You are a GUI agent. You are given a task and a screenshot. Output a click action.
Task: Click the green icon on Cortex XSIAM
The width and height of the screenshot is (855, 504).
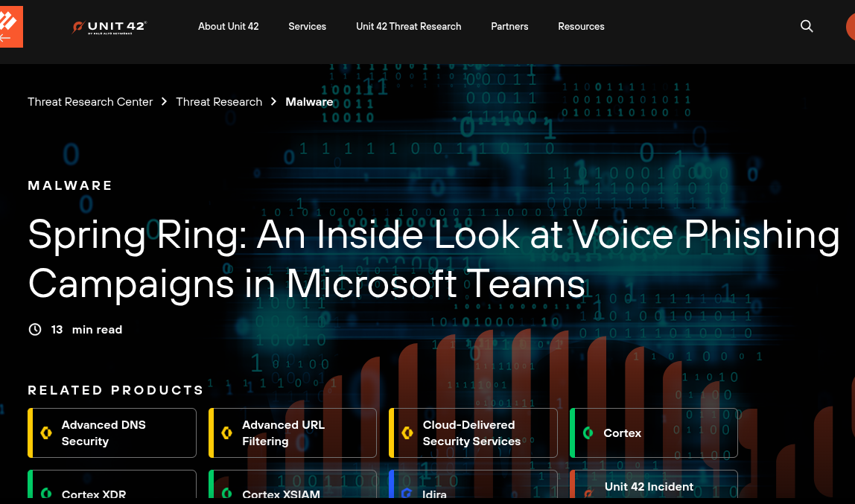click(x=227, y=493)
